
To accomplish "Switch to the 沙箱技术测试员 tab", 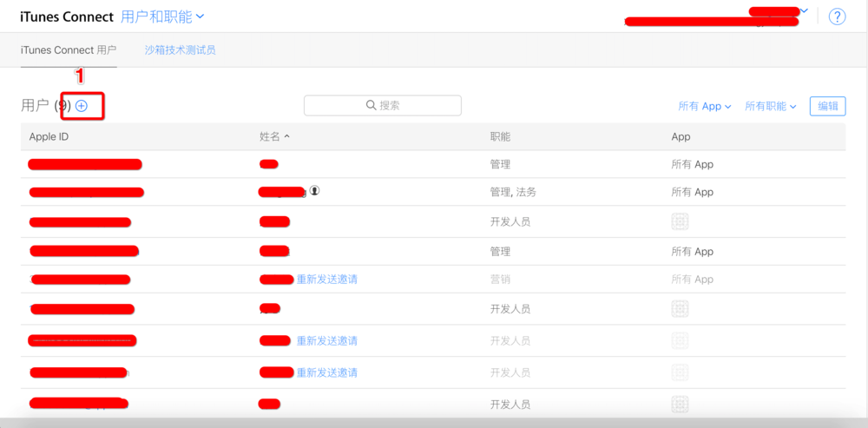I will click(180, 49).
